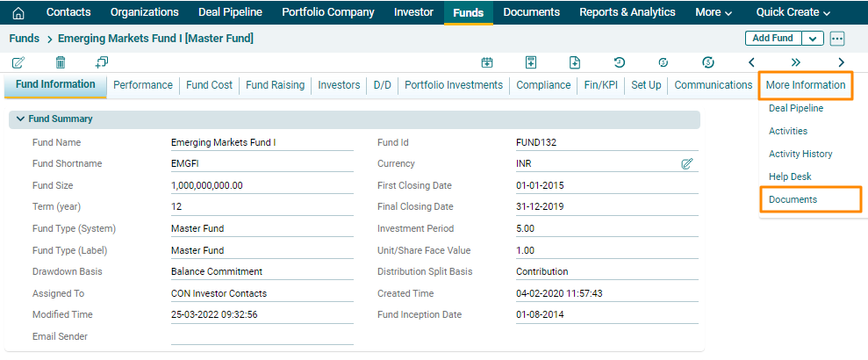Click the add calendar event icon

coord(487,62)
